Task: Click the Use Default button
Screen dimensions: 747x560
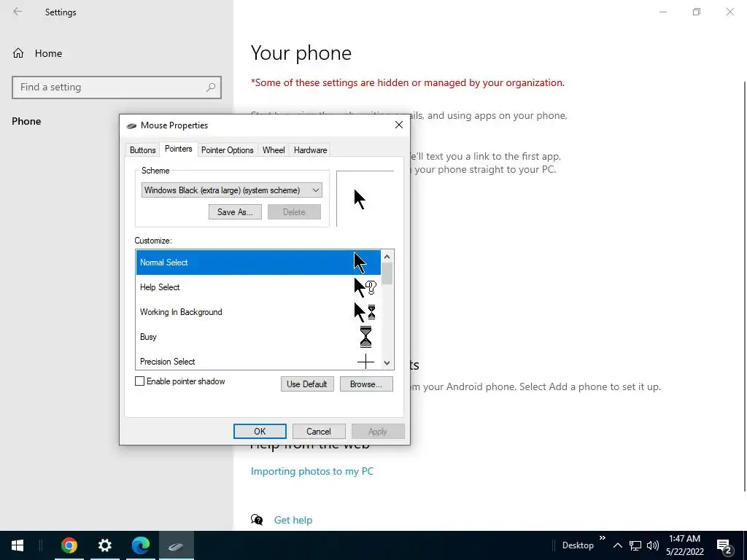Action: [x=307, y=384]
